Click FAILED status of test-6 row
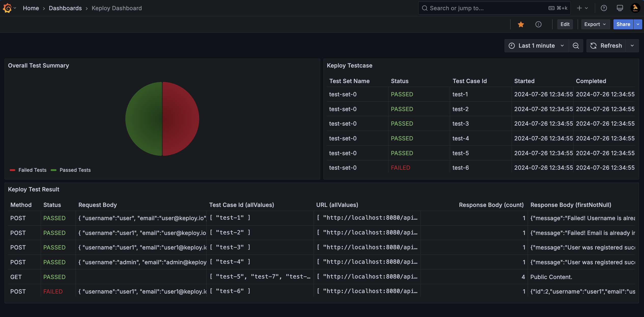 click(x=400, y=168)
